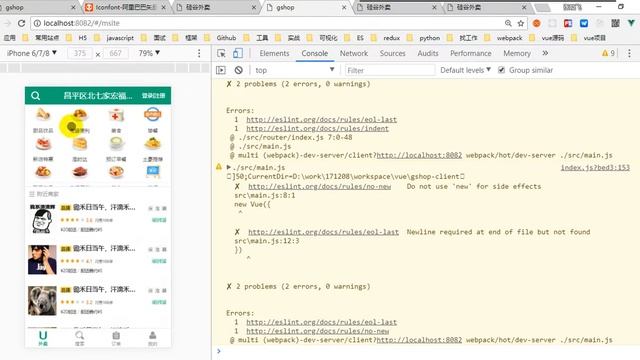The image size is (640, 360).
Task: Click the search icon in gshop header
Action: 36,96
